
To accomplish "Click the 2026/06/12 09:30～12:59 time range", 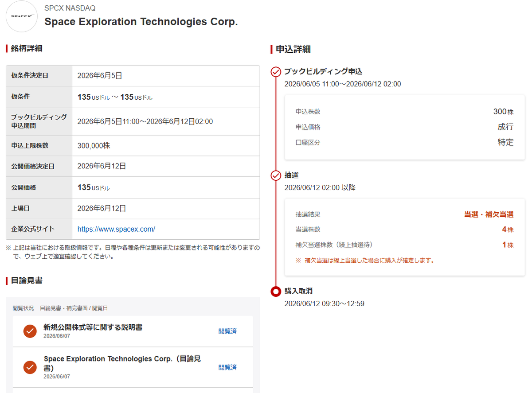I will (324, 304).
